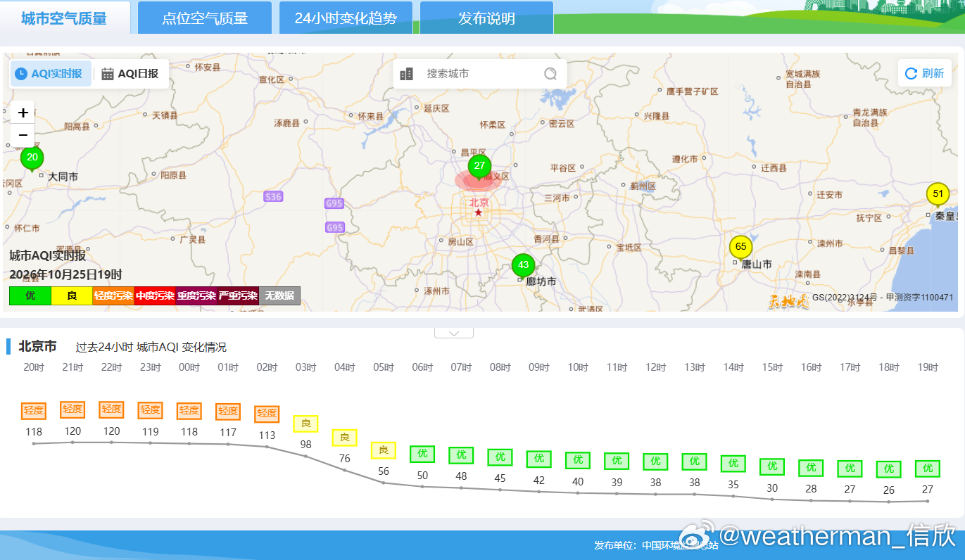Click the Qinhuangdao AQI 51 map marker
Screen dimensions: 965x560
tap(938, 194)
